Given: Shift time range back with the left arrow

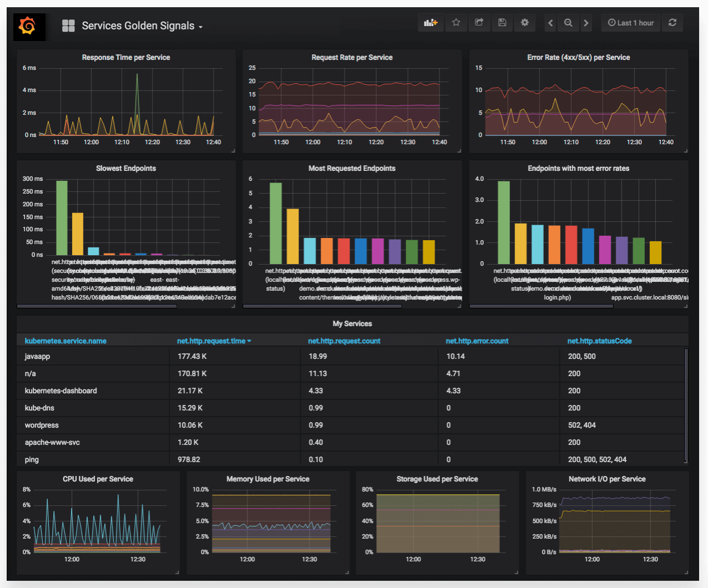Looking at the screenshot, I should [x=550, y=23].
